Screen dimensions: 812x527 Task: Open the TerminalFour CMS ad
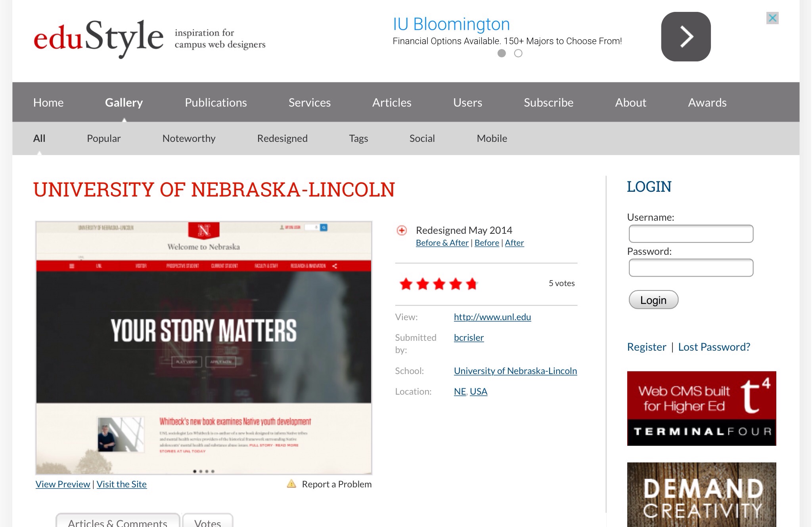[x=701, y=408]
